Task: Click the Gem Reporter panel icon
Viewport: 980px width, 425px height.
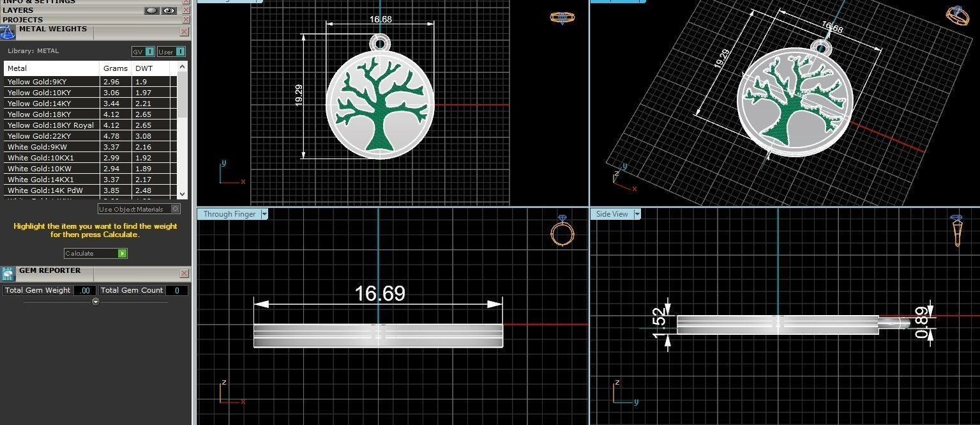Action: click(x=8, y=274)
